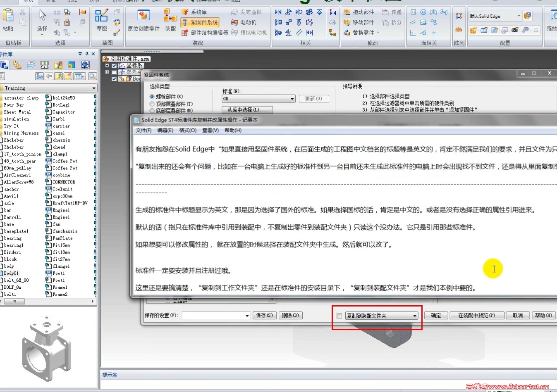557x392 pixels.
Task: Expand the 参考平面 tree node
Action: (x=107, y=72)
